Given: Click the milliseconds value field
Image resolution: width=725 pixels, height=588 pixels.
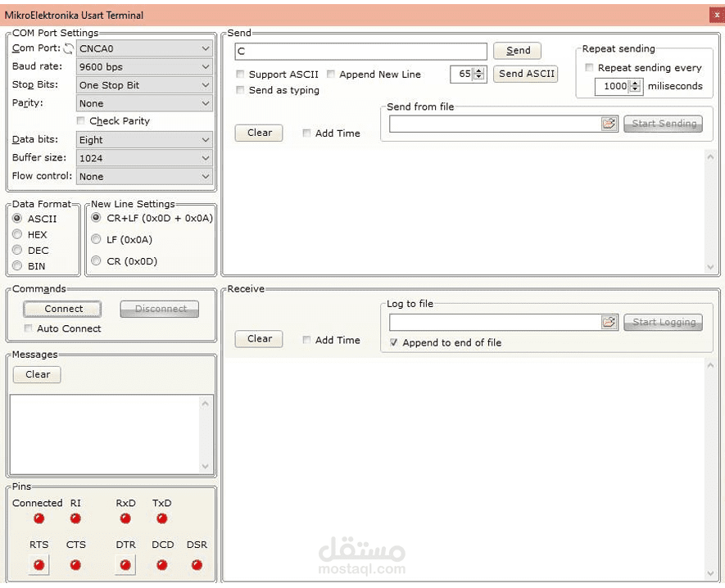Looking at the screenshot, I should pyautogui.click(x=612, y=86).
